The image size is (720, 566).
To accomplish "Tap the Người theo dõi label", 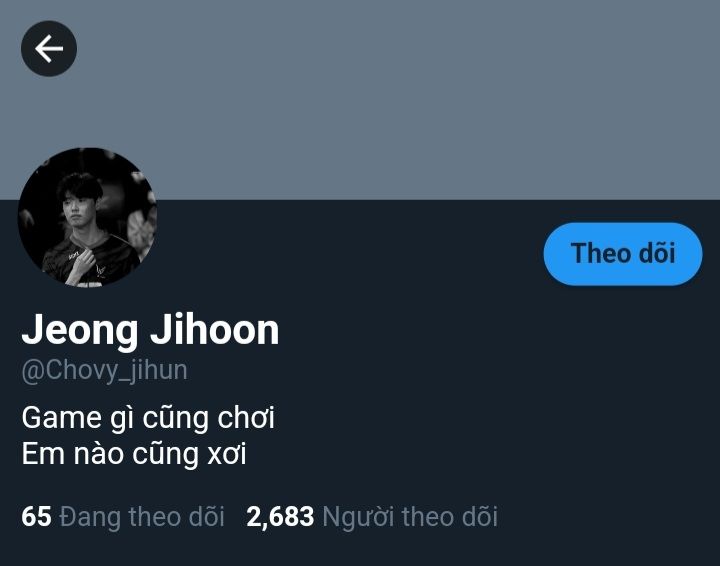I will [x=410, y=516].
